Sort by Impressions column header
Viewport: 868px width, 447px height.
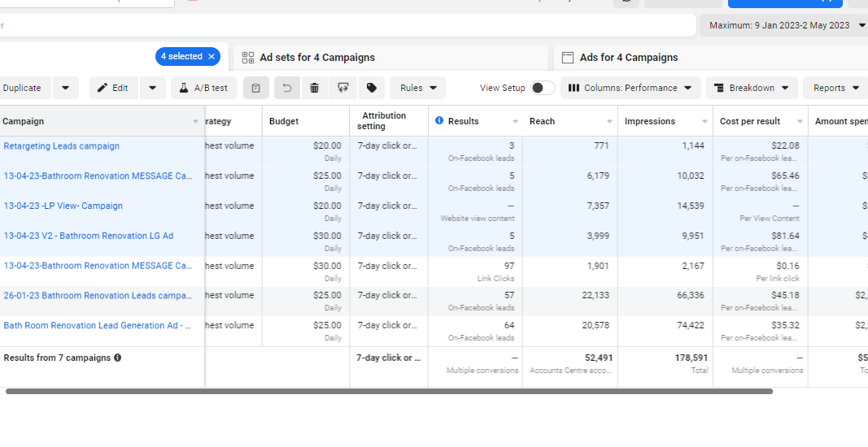tap(649, 121)
